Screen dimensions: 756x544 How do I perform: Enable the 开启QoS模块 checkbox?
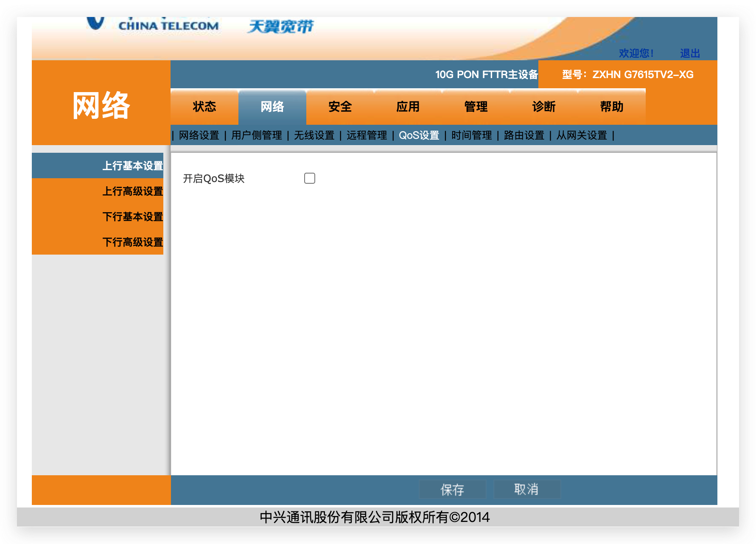click(x=309, y=178)
